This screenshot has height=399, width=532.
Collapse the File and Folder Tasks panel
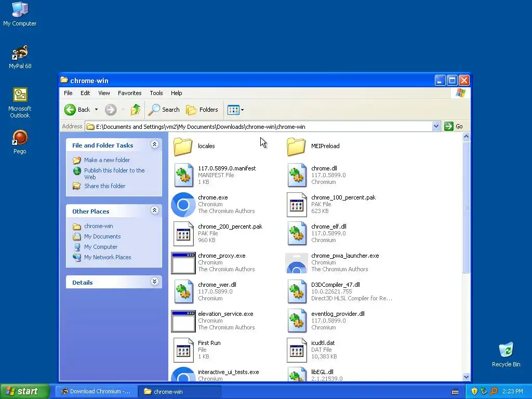click(154, 144)
